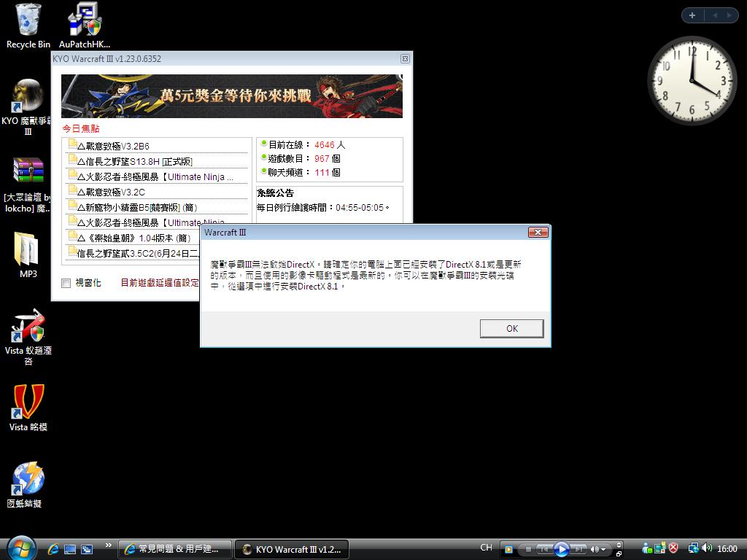This screenshot has height=560, width=747.
Task: Open the 戰意致極V3.2B6 news item
Action: tap(113, 146)
